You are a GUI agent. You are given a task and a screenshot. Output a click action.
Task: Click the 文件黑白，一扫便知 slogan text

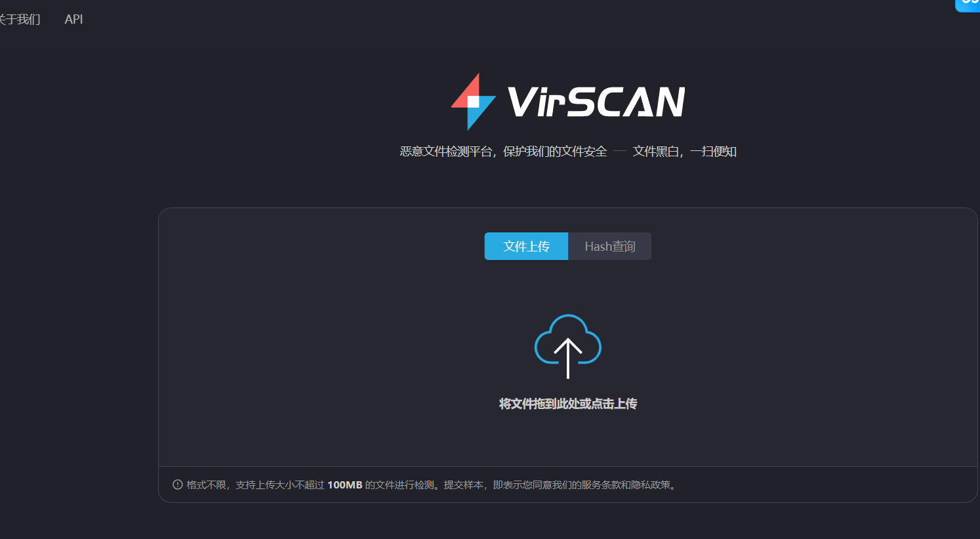point(684,151)
